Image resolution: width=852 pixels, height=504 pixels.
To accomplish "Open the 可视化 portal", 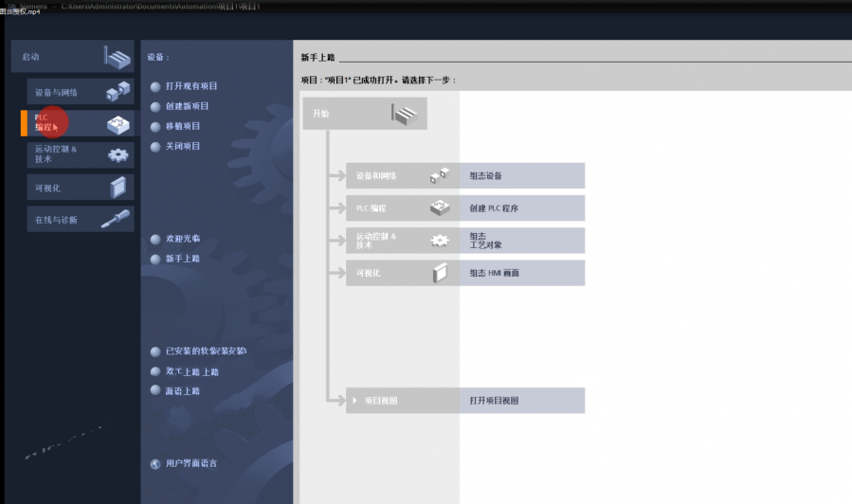I will (x=81, y=188).
